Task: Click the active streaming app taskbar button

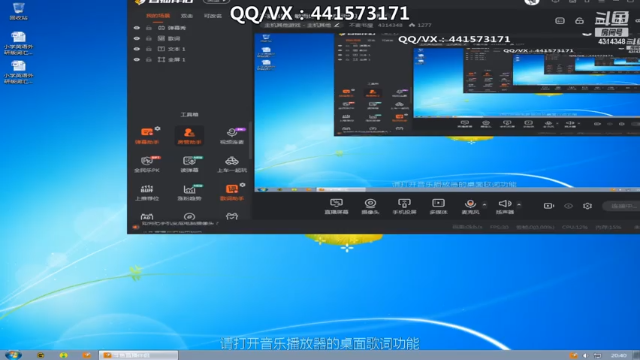Action: coord(138,355)
